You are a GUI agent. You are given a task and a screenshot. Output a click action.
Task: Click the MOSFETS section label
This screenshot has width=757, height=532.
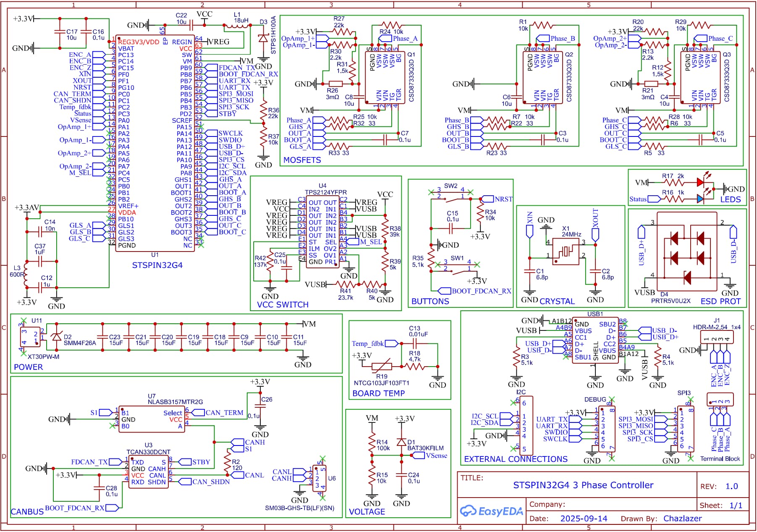tap(302, 160)
